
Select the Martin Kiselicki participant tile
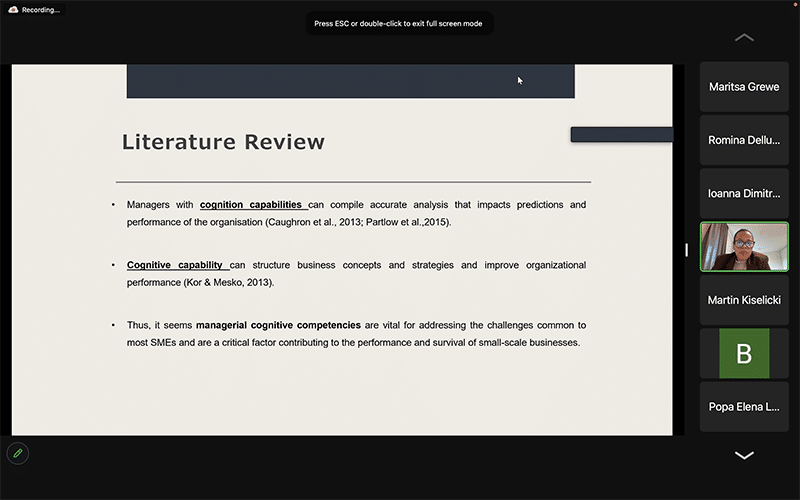pyautogui.click(x=744, y=300)
